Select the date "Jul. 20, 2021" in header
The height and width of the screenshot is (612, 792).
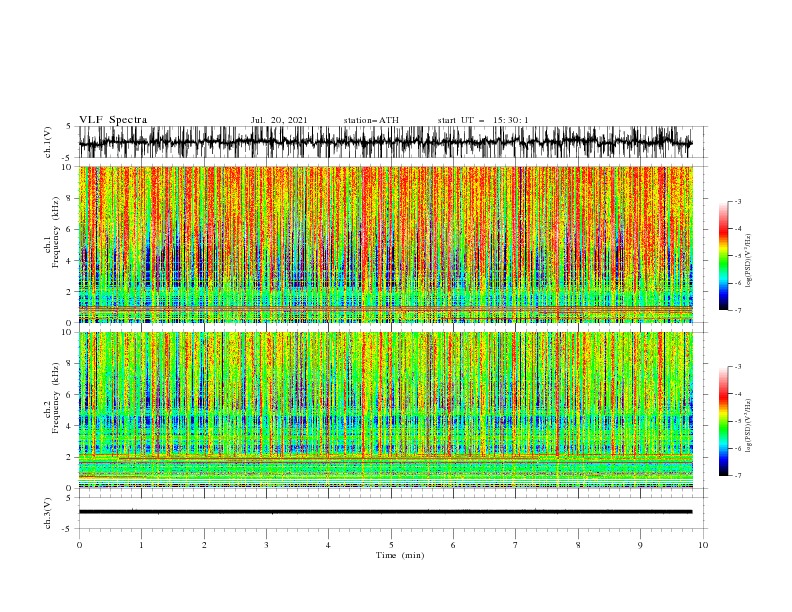[x=279, y=120]
